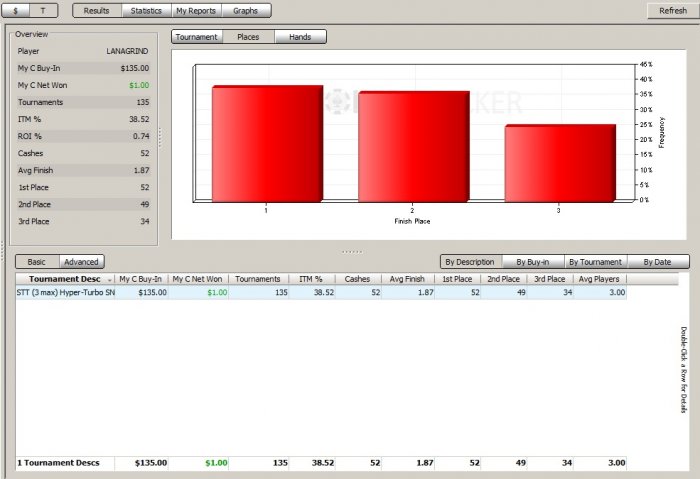Click the vertical splitter beside Overview panel
Image resolution: width=700 pixels, height=479 pixels.
tap(160, 138)
